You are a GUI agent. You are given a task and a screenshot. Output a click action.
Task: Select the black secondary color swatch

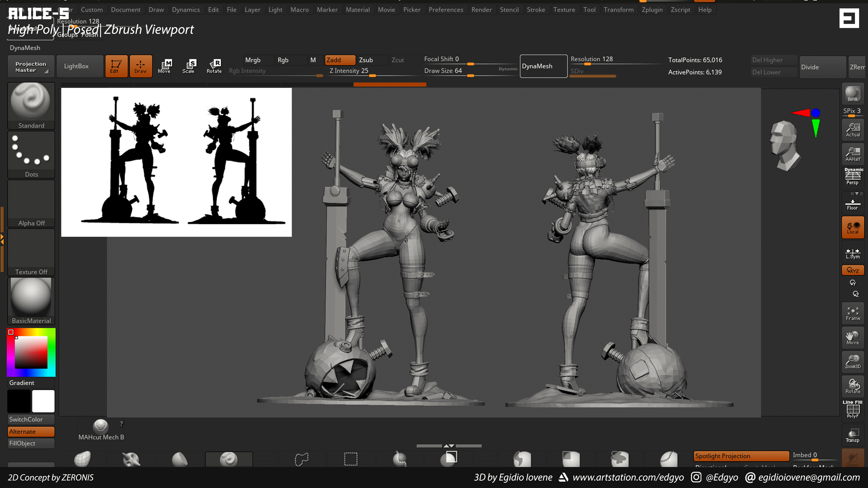point(19,401)
